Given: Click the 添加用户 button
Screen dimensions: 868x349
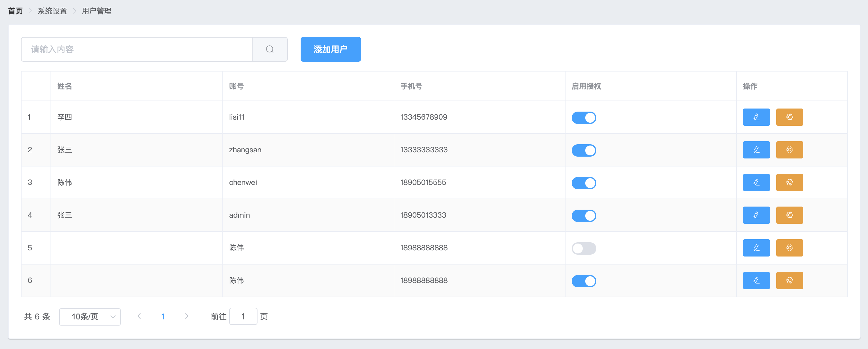Looking at the screenshot, I should (331, 49).
